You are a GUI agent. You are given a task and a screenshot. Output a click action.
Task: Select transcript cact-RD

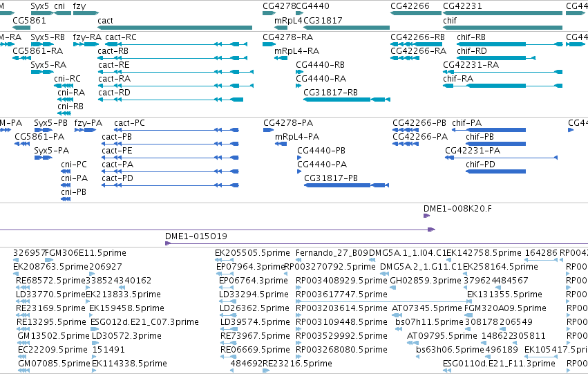171,100
